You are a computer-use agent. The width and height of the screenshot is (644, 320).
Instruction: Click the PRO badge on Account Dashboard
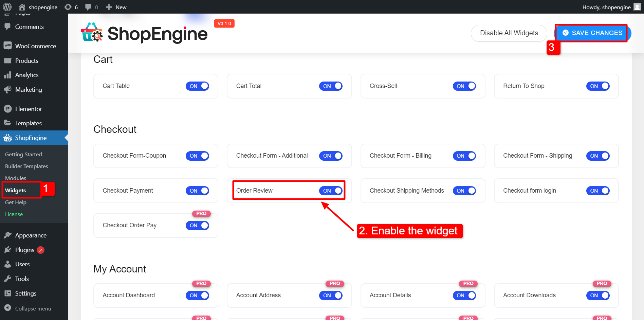[201, 283]
